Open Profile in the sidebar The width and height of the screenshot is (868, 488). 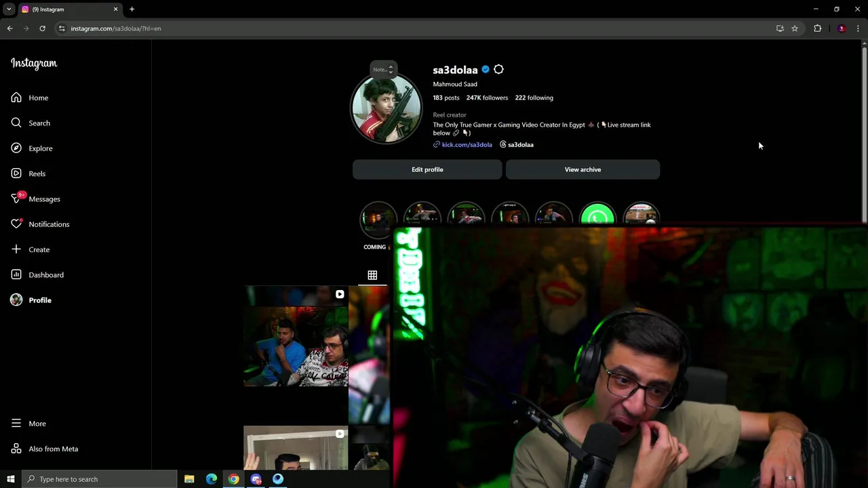[x=31, y=300]
